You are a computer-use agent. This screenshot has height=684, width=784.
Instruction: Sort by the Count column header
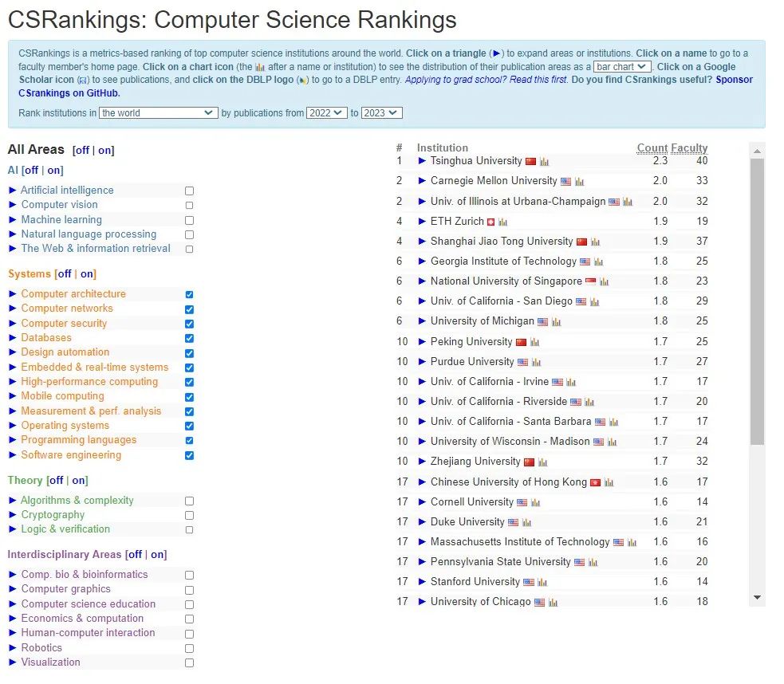click(x=652, y=148)
